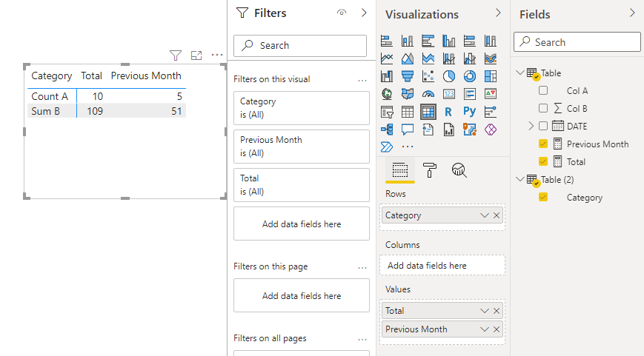
Task: Open dropdown for Previous Month in Values
Action: tap(484, 329)
